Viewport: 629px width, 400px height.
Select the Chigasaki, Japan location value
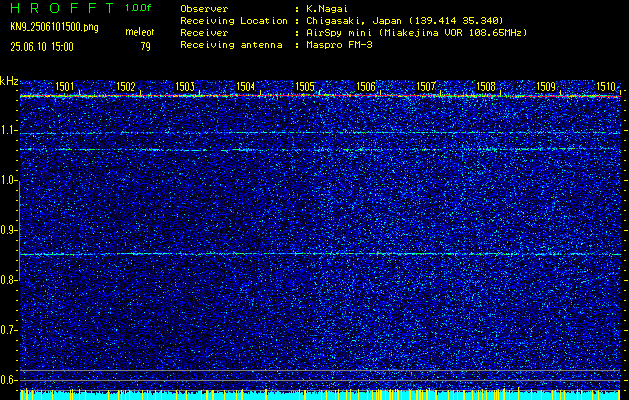click(405, 21)
